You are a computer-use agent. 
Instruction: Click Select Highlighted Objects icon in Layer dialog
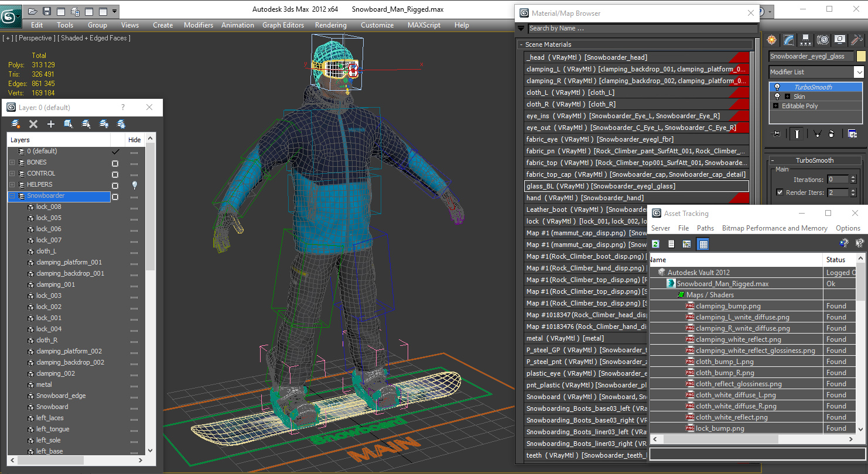69,124
